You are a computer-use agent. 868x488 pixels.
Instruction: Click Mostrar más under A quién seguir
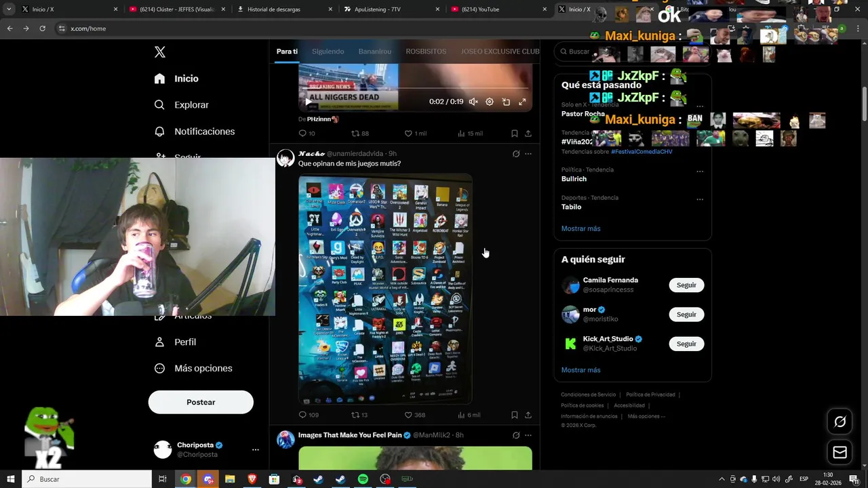coord(580,370)
